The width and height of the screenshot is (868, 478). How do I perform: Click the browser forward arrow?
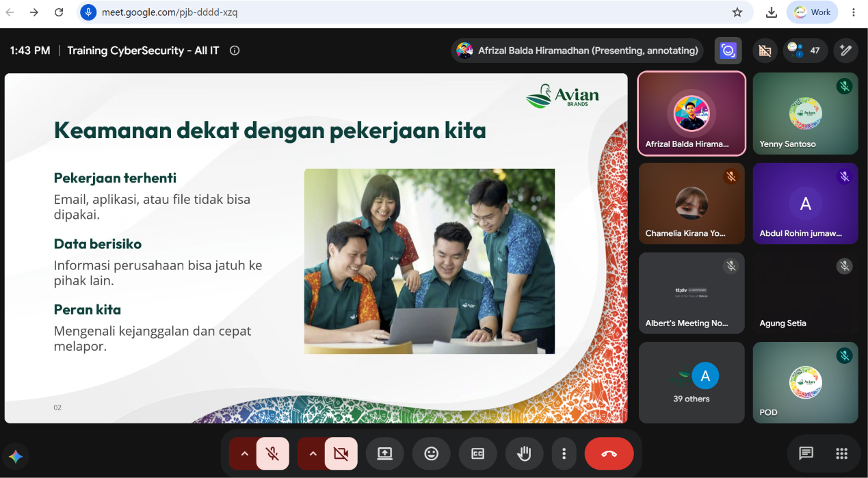[x=34, y=12]
